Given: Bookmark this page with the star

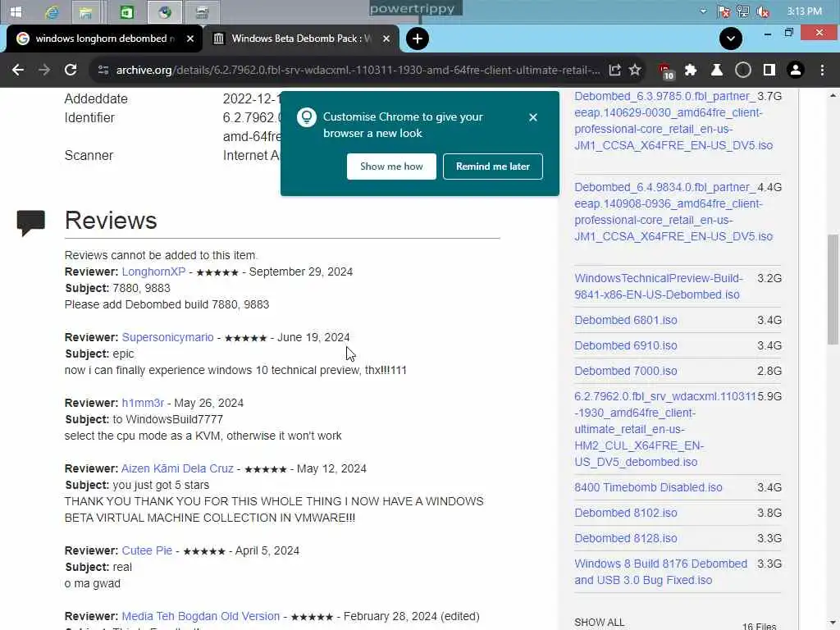Looking at the screenshot, I should [x=635, y=71].
